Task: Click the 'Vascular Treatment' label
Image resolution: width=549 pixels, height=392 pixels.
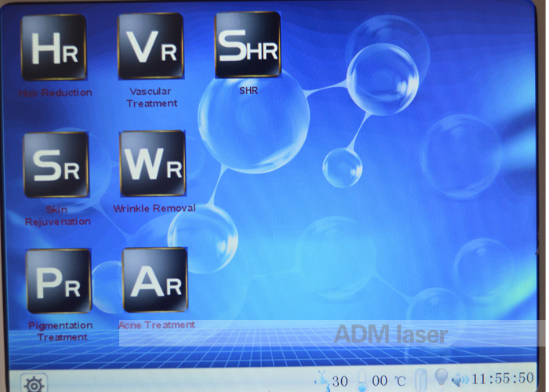Action: [151, 97]
